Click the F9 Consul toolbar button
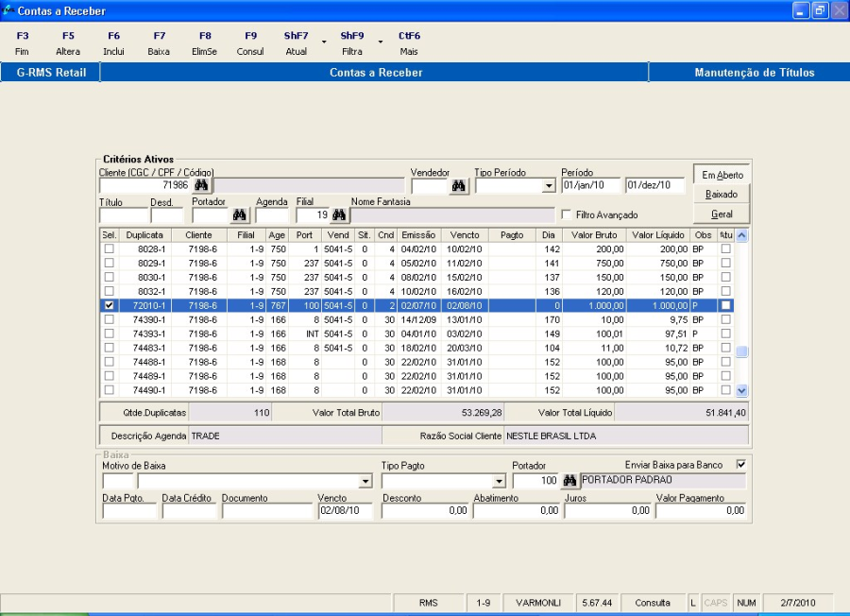 pyautogui.click(x=250, y=43)
